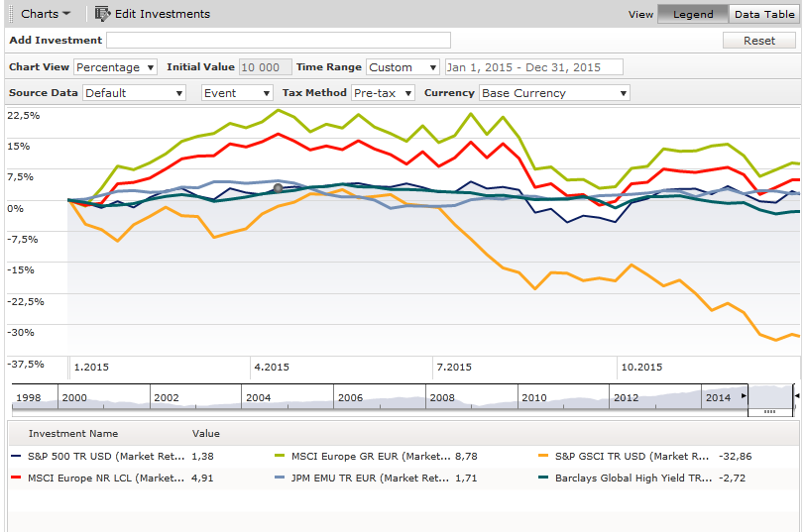
Task: Select MSCI Europe GR EUR legend entry
Action: tap(371, 456)
